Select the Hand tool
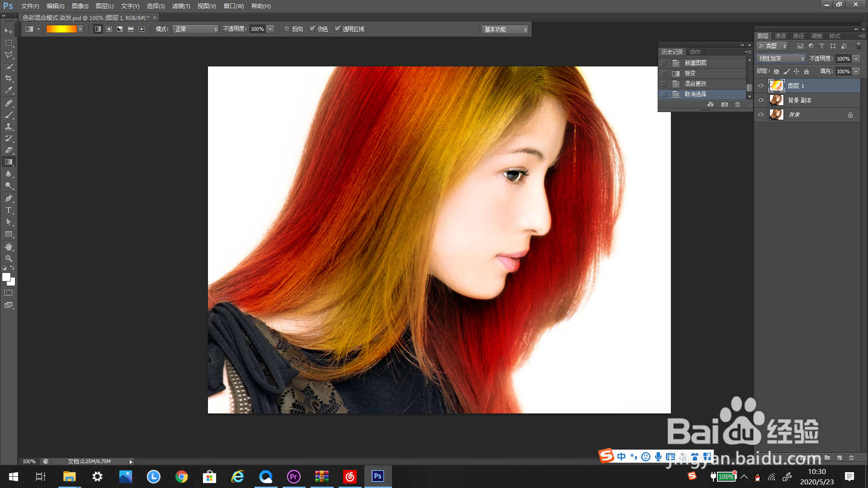 click(x=9, y=247)
